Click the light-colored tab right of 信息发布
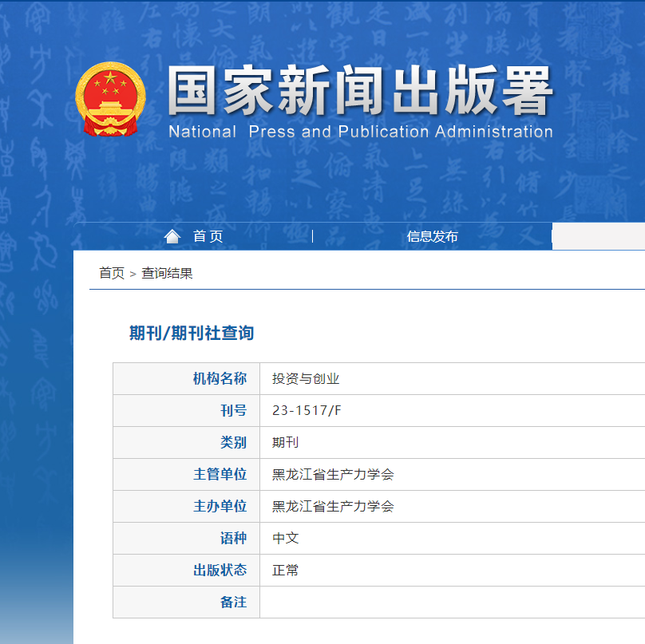 pyautogui.click(x=599, y=236)
